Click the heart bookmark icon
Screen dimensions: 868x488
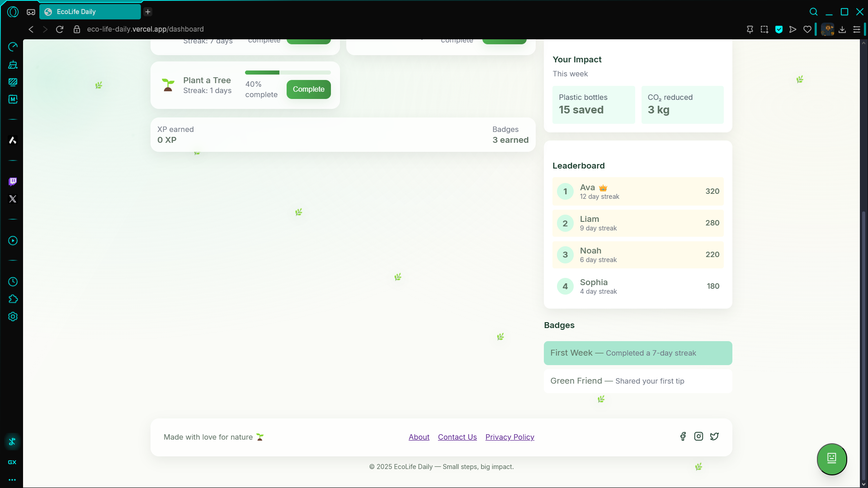(807, 29)
